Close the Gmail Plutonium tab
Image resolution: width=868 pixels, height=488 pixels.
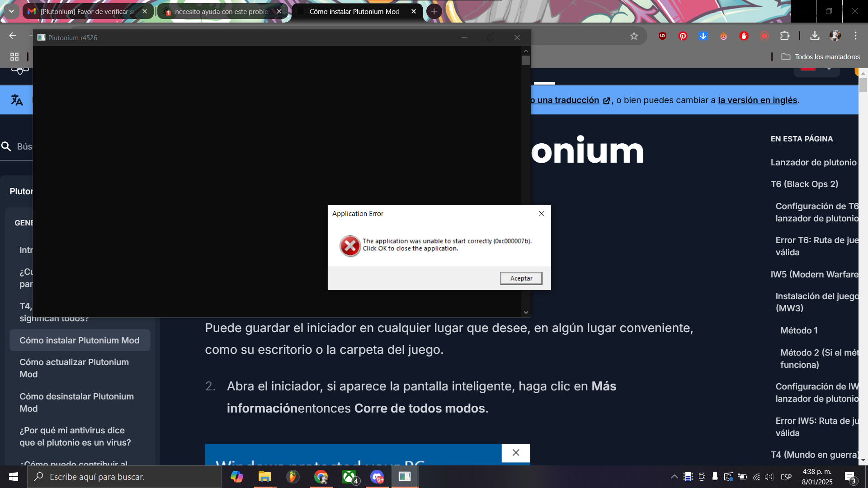click(x=145, y=12)
